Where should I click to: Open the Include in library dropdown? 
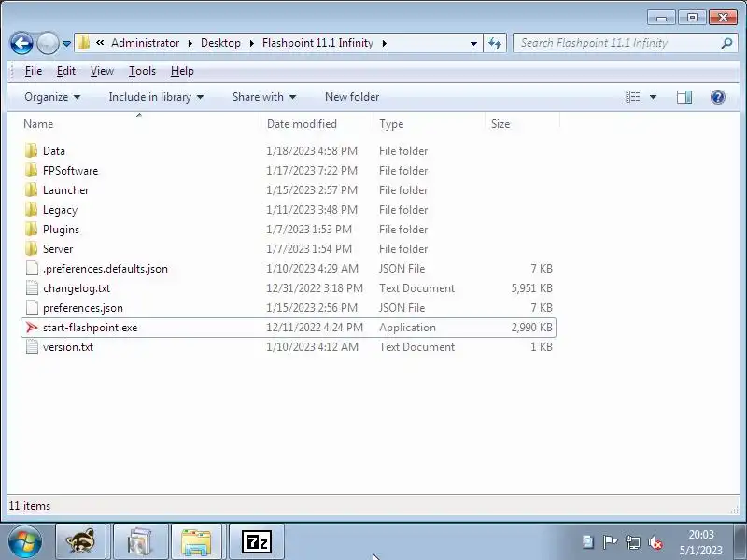(x=156, y=97)
